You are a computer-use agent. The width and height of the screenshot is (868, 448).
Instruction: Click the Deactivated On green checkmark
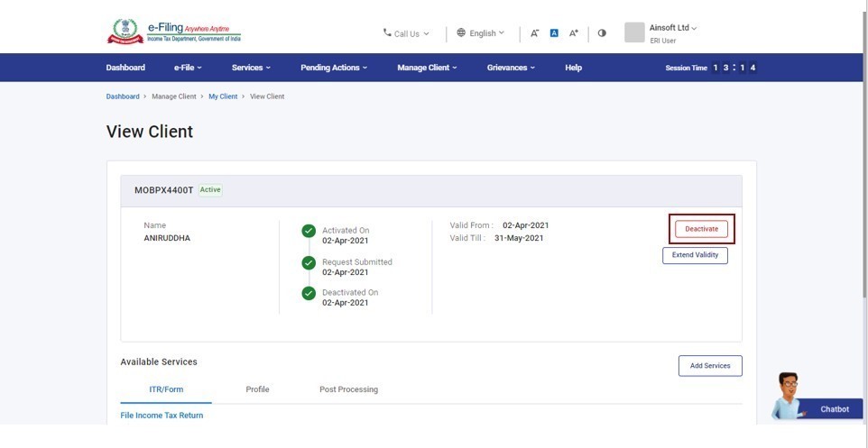309,294
